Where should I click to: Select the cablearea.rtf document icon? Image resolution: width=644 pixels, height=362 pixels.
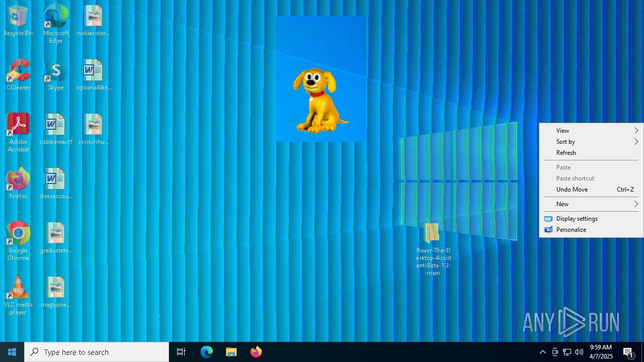(56, 130)
